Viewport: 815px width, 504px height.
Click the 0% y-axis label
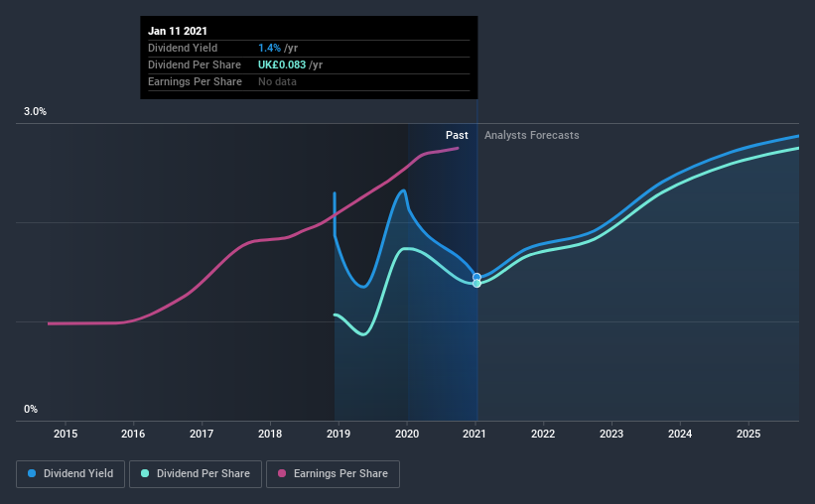tap(31, 410)
